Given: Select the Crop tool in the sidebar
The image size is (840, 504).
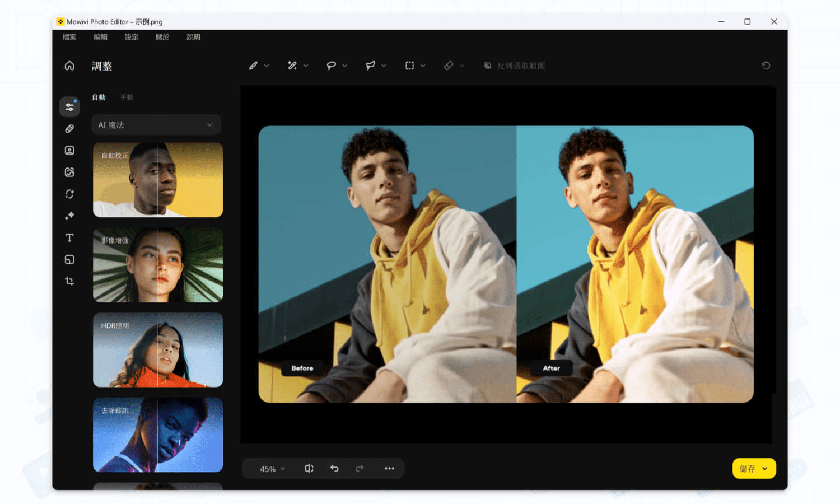Looking at the screenshot, I should click(69, 281).
